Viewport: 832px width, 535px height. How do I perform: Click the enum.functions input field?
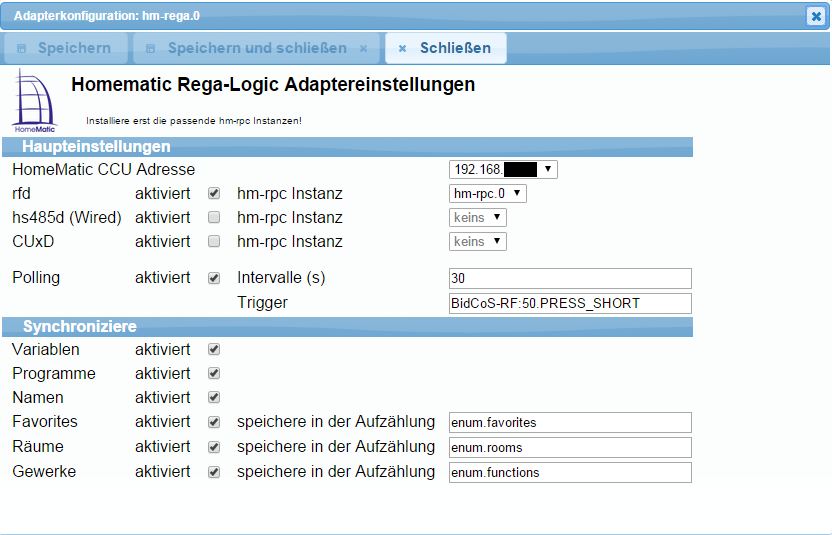click(x=570, y=472)
